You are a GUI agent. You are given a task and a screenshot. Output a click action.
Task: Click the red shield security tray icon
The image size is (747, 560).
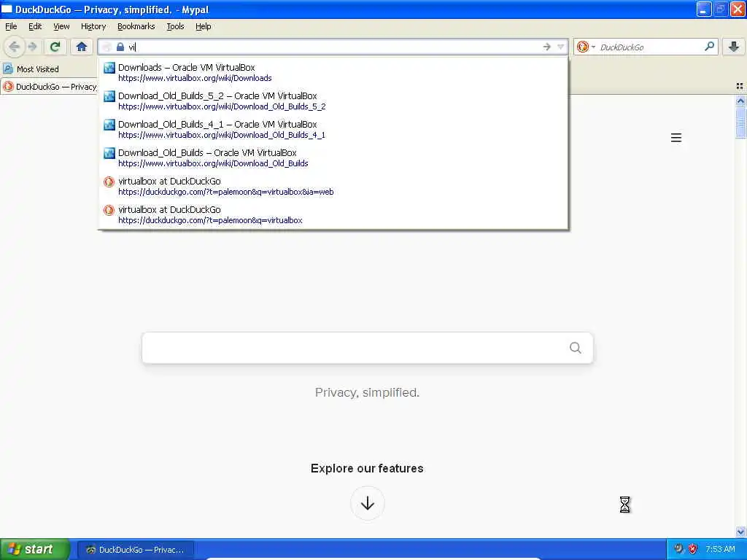click(x=693, y=549)
